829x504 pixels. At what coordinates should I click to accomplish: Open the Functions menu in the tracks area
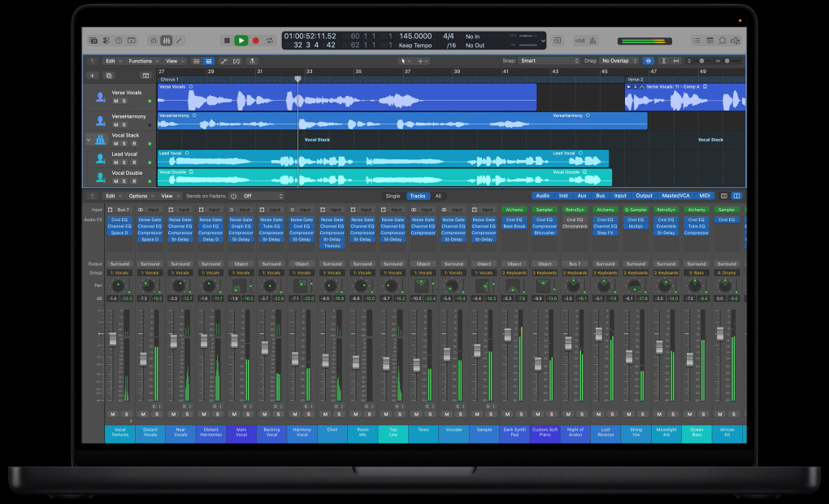point(142,60)
